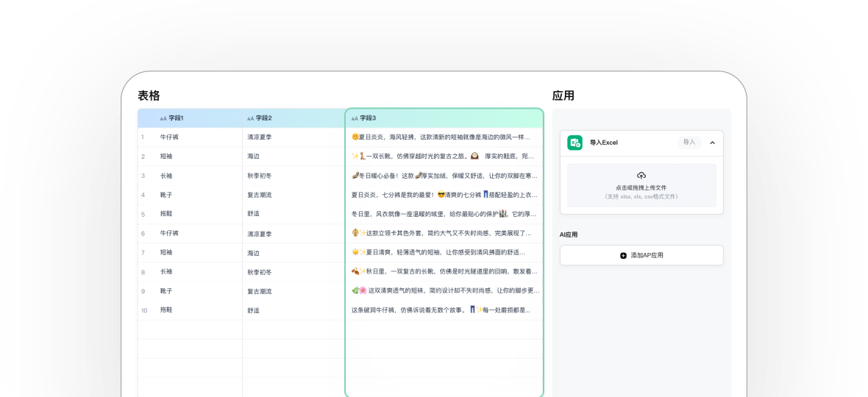
Task: Click the 字段3 cell starting with 这条破洞牛仔裤
Action: (444, 310)
